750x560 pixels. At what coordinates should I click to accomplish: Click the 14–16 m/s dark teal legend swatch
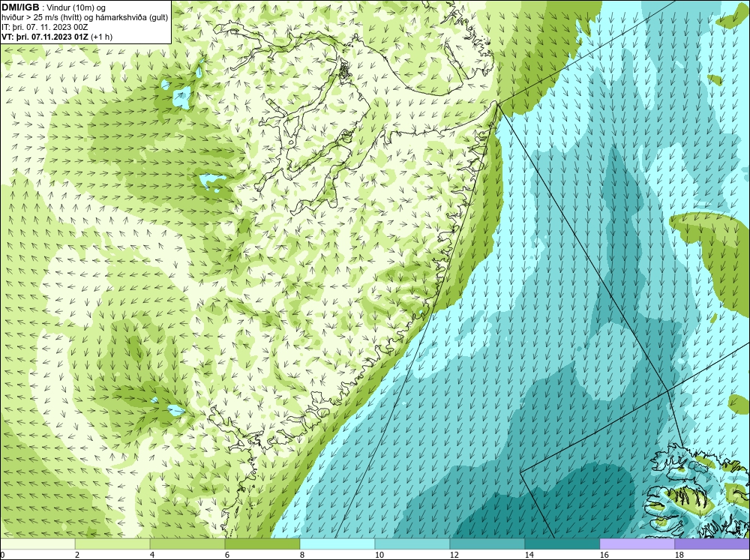[x=562, y=544]
